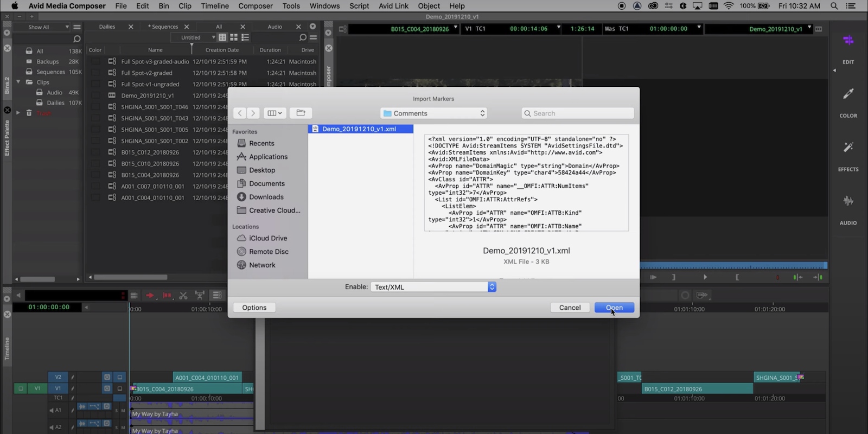This screenshot has height=434, width=868.
Task: Select Documents in dialog Favorites
Action: [266, 183]
